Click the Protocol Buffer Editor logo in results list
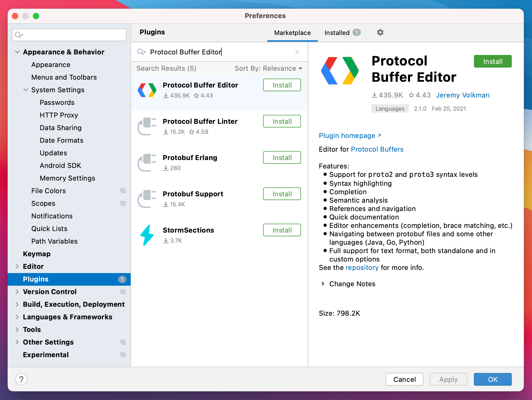 (147, 90)
